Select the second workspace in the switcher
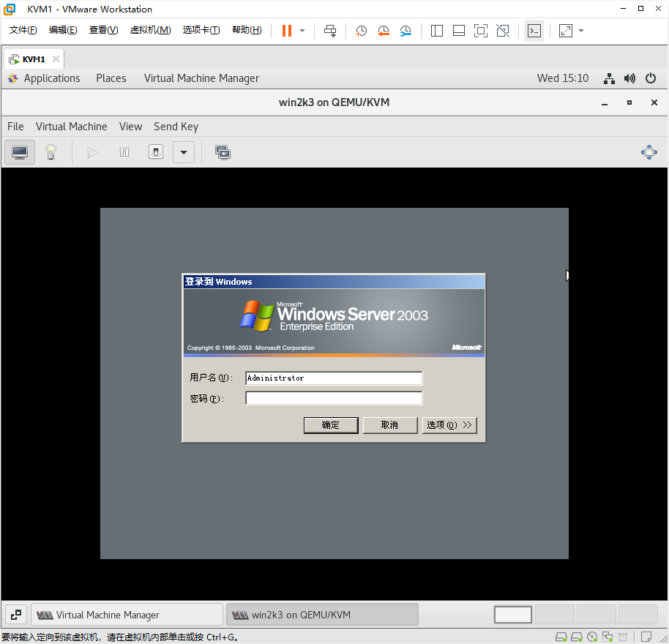669x644 pixels. coord(555,615)
